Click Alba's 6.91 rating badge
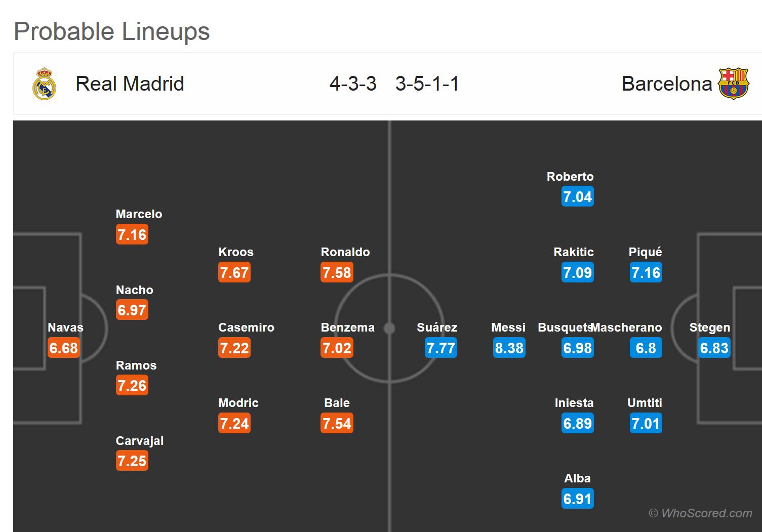 click(577, 499)
